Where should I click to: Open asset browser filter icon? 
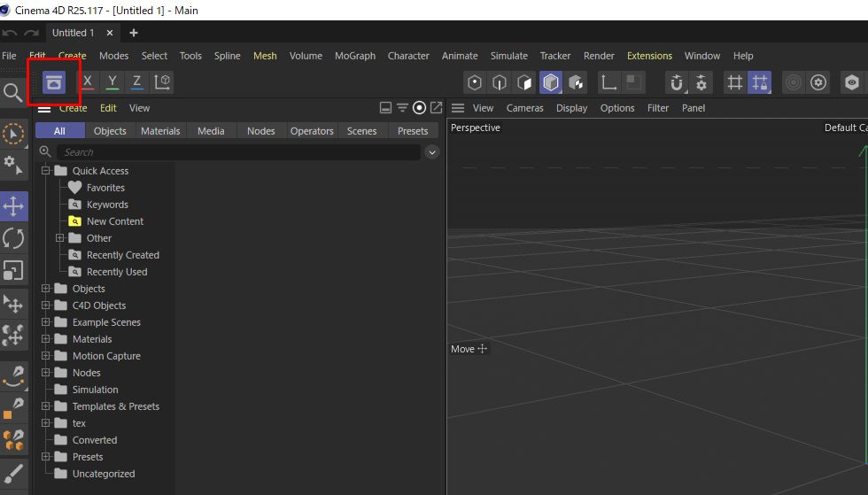coord(402,107)
